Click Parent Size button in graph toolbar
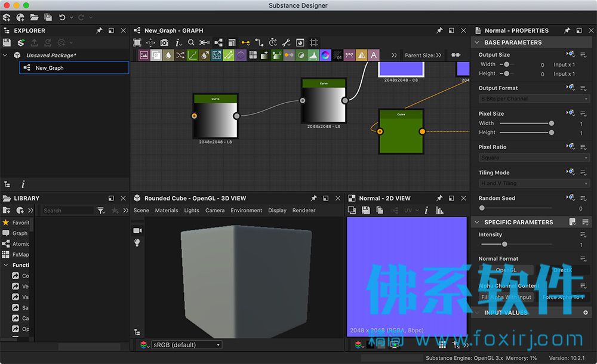This screenshot has width=597, height=364. pyautogui.click(x=423, y=55)
